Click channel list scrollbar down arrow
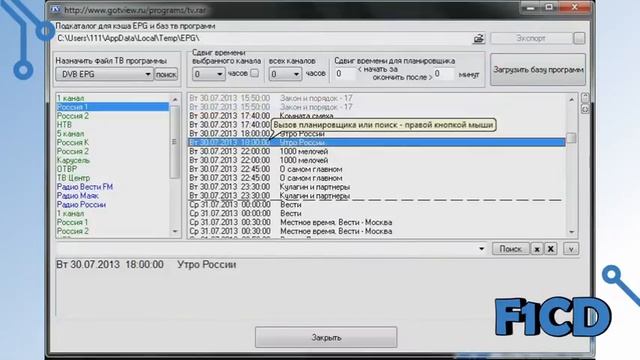This screenshot has height=360, width=640. point(175,231)
